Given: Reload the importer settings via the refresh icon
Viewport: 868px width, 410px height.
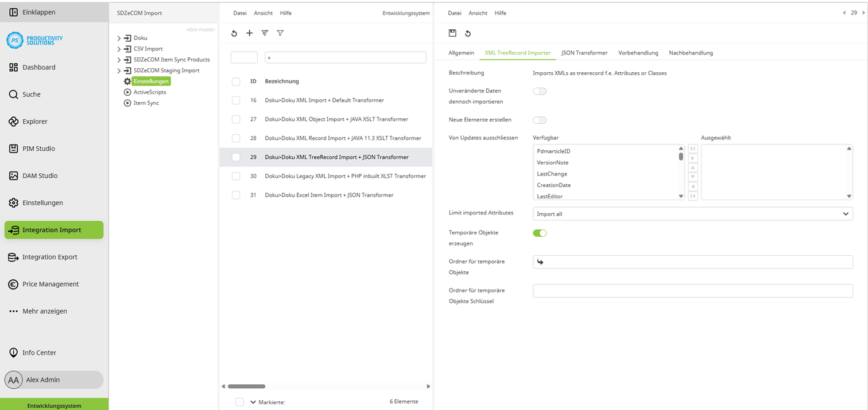Looking at the screenshot, I should click(468, 33).
